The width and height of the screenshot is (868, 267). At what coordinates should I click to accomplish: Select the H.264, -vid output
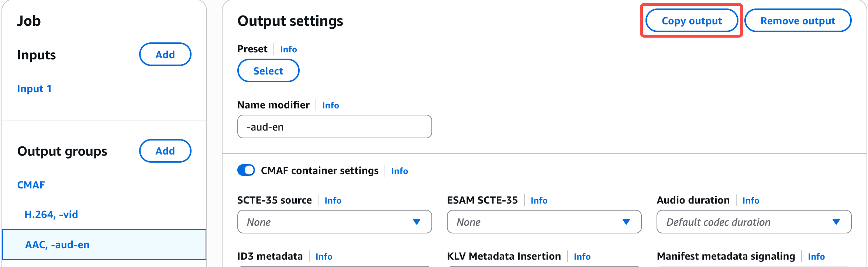pyautogui.click(x=51, y=214)
